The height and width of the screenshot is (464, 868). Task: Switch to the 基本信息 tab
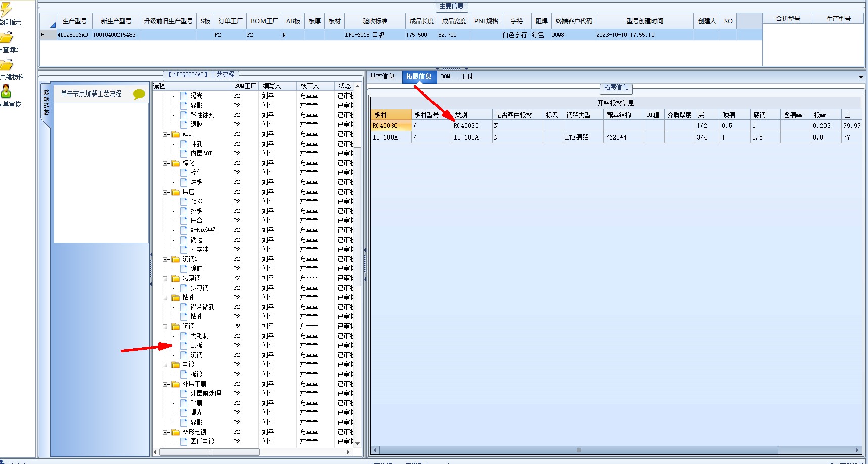[382, 77]
